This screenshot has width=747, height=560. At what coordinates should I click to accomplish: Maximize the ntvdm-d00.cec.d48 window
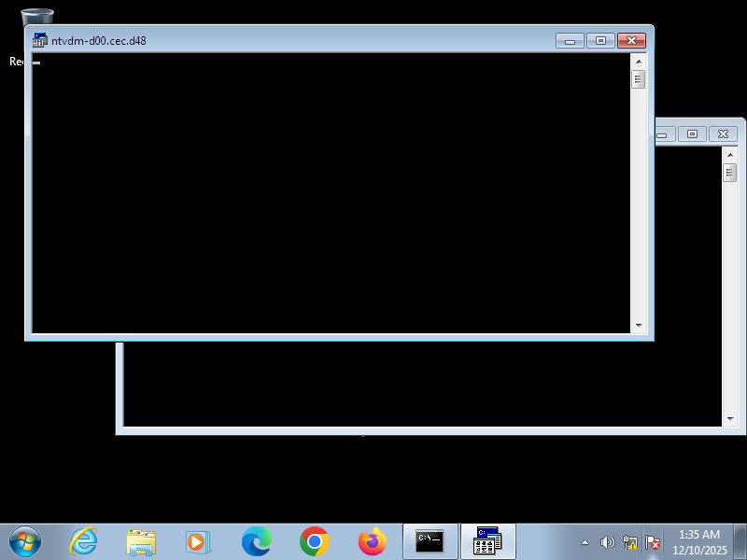pyautogui.click(x=600, y=40)
